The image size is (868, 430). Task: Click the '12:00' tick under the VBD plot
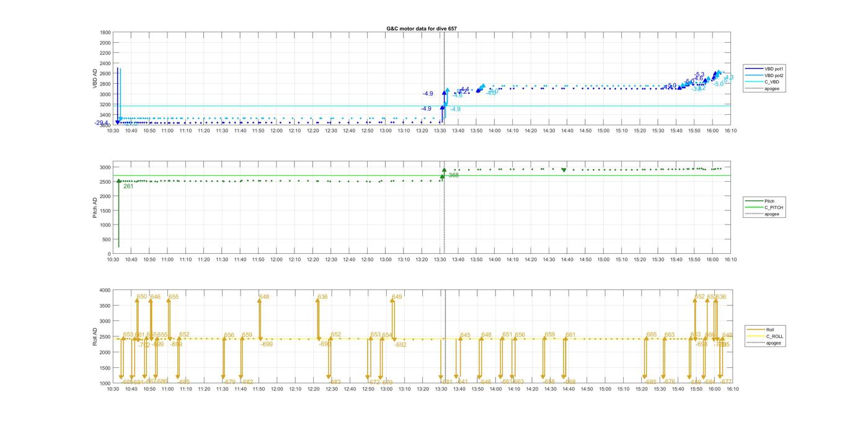point(277,130)
